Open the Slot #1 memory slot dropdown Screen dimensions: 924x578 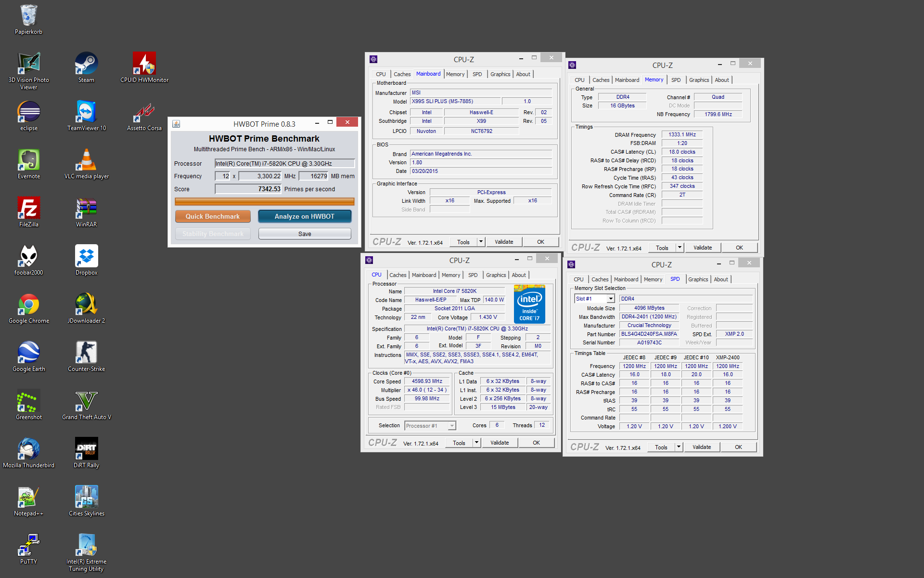[594, 299]
